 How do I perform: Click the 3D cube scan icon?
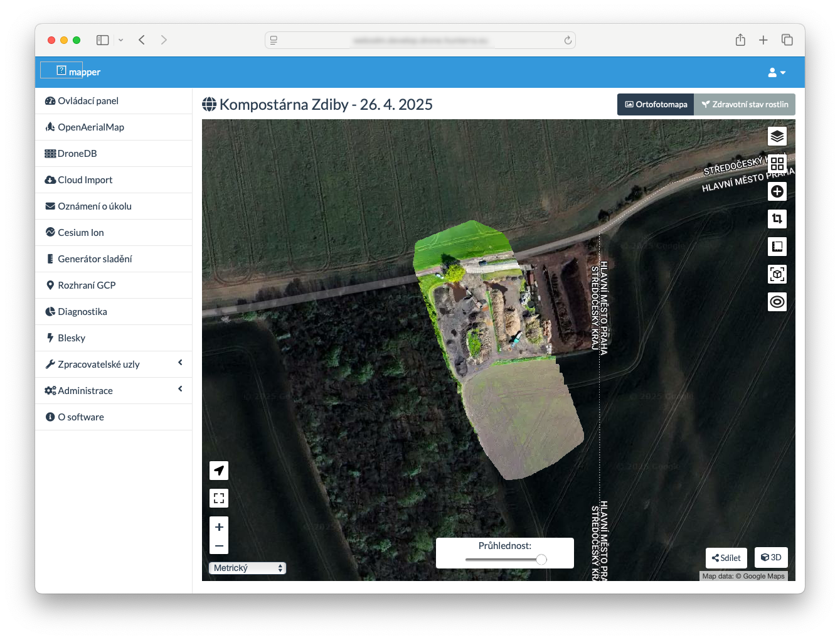coord(777,274)
